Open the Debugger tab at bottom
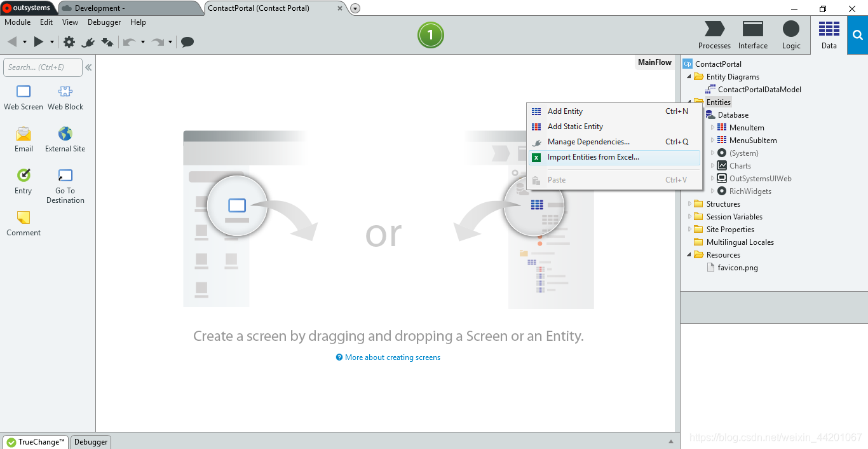This screenshot has width=868, height=449. point(91,442)
